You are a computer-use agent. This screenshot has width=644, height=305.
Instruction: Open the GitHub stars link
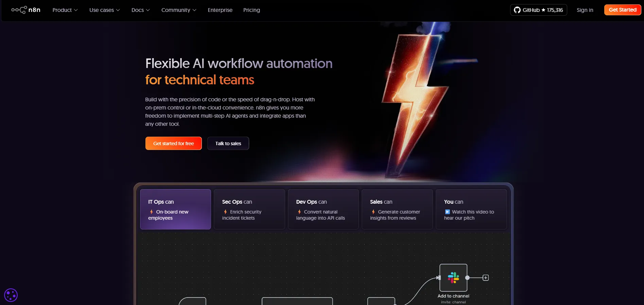[538, 10]
